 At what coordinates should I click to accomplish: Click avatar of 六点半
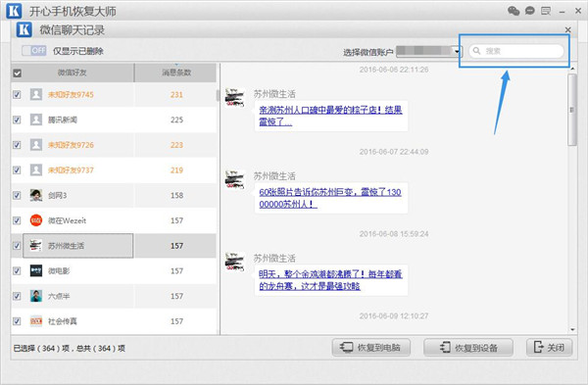tap(36, 296)
